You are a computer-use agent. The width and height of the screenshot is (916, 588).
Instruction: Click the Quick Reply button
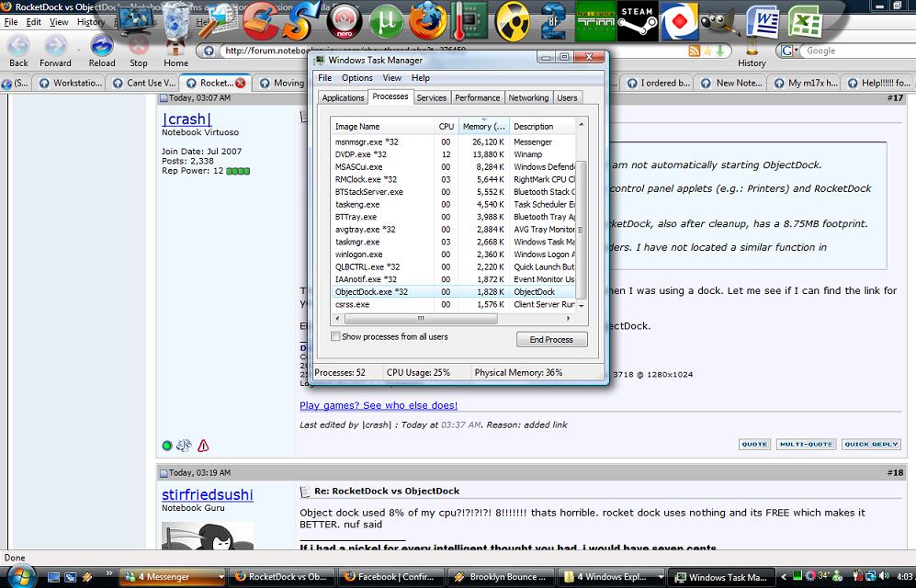pyautogui.click(x=871, y=445)
